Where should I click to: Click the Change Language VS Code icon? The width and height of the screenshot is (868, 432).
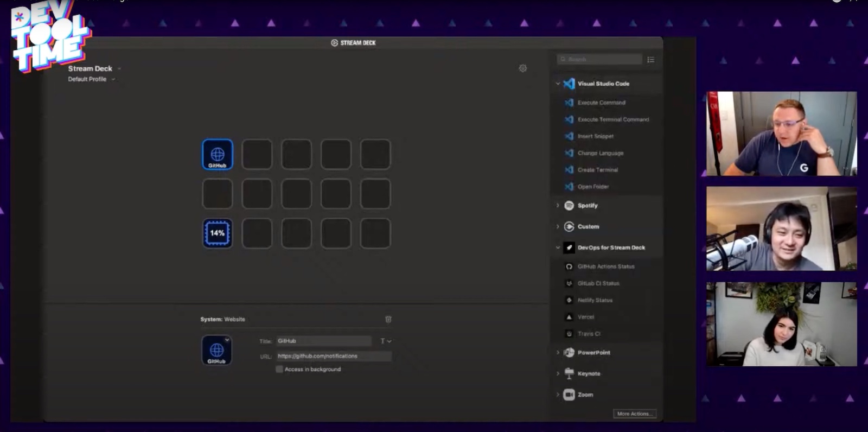569,153
